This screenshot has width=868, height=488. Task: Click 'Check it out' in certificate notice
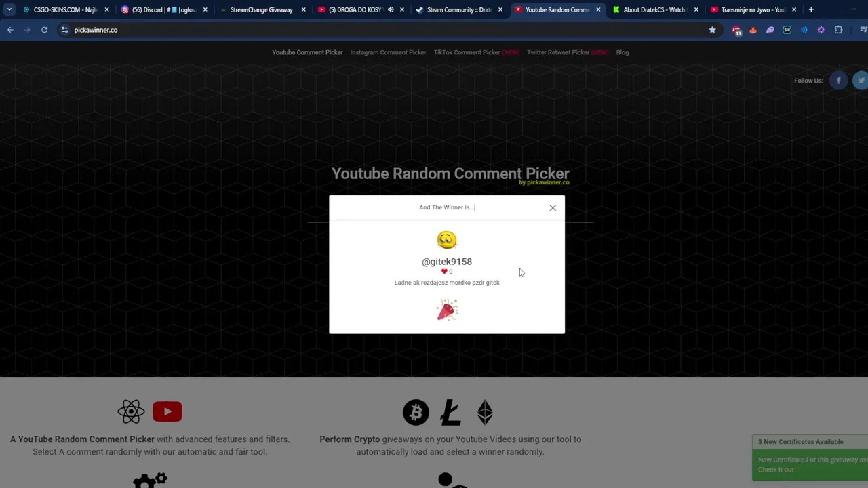pos(776,470)
